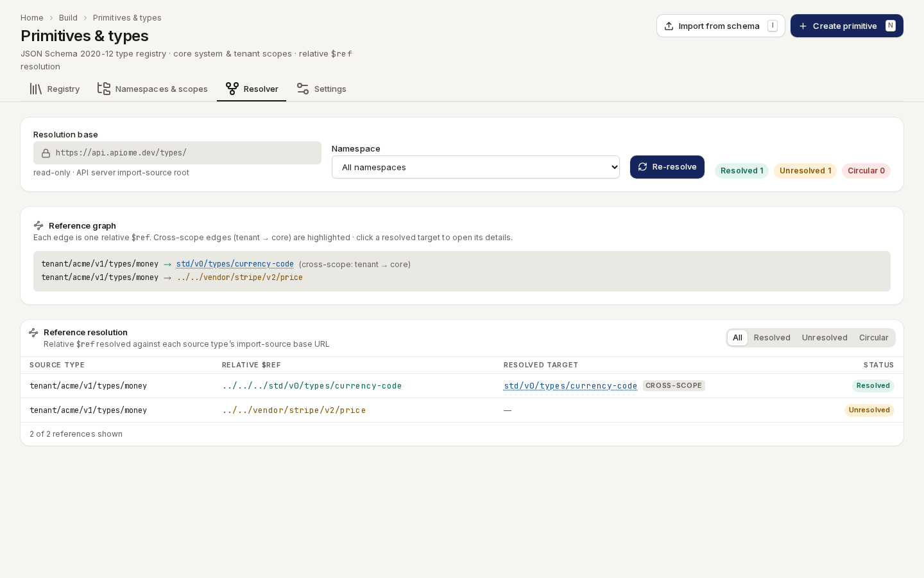Show all references filter
Image resolution: width=924 pixels, height=578 pixels.
coord(737,338)
